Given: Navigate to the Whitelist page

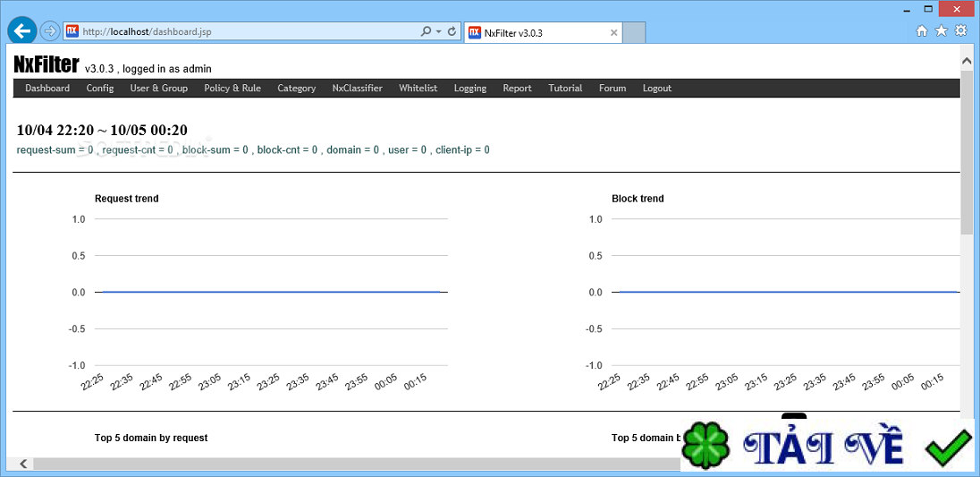Looking at the screenshot, I should 418,89.
